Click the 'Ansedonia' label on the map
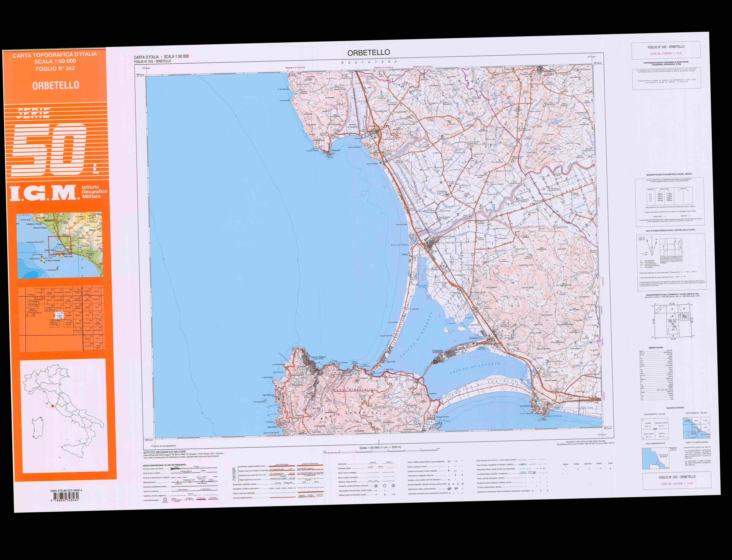Viewport: 732px width, 560px height. [x=525, y=406]
